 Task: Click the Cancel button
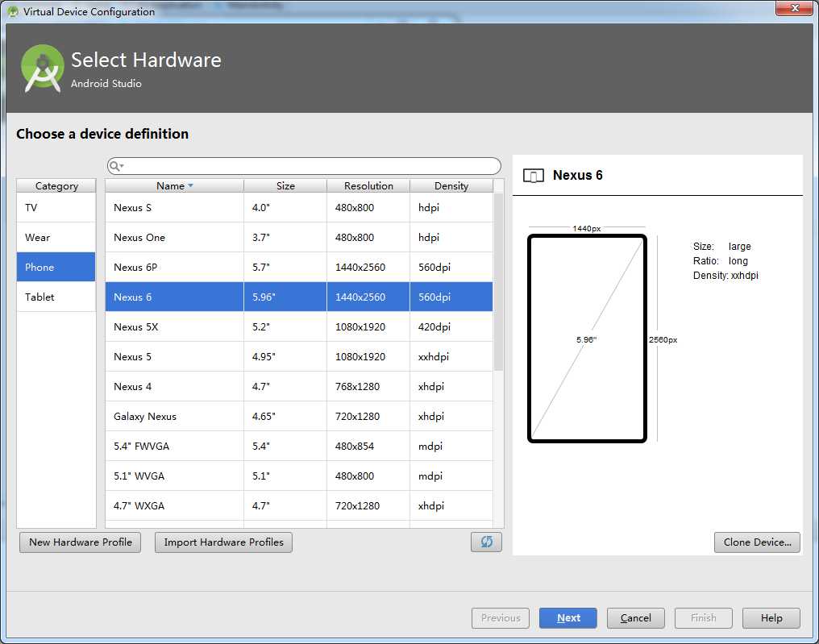point(636,618)
